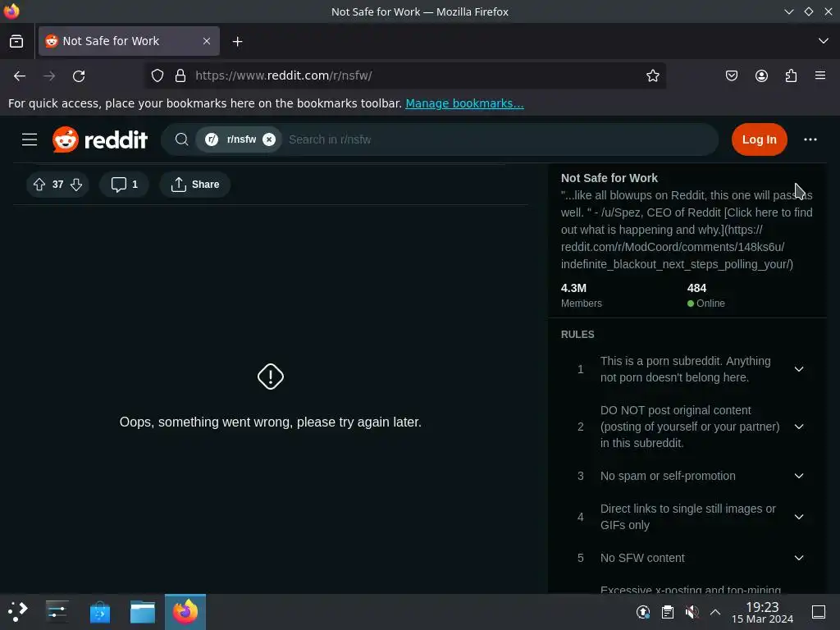Open system updates tray icon
Screen dimensions: 840x630
coord(643,612)
